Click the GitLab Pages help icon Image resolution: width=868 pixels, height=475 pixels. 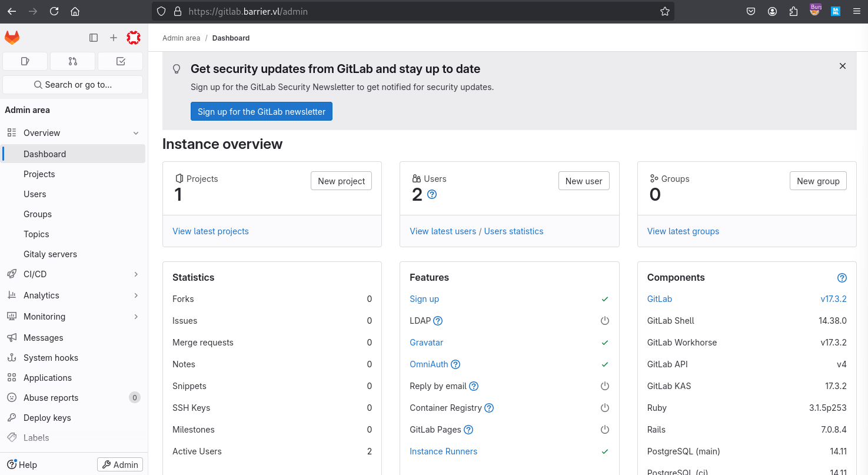[468, 430]
